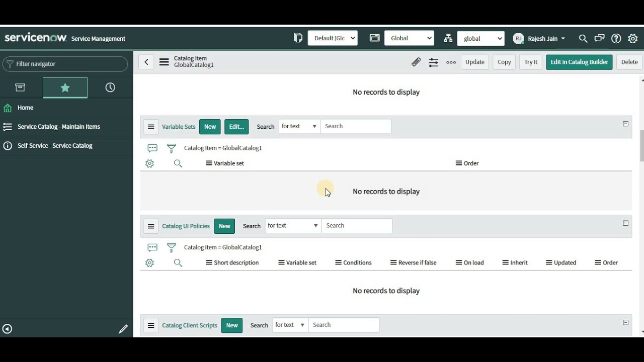Open the 'for text' search type dropdown
This screenshot has height=362, width=644.
point(299,126)
